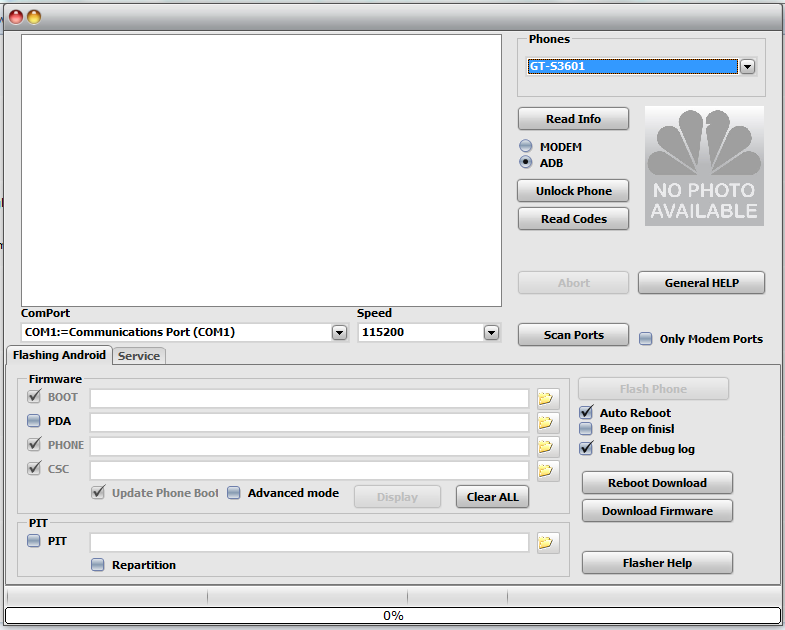Switch to the Service tab
The height and width of the screenshot is (630, 785).
tap(139, 356)
